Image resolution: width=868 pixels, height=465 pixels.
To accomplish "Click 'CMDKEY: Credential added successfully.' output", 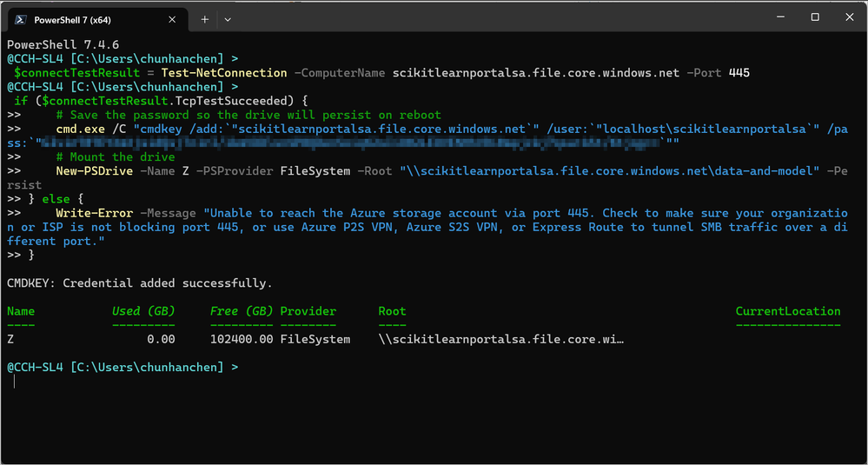I will (x=140, y=283).
